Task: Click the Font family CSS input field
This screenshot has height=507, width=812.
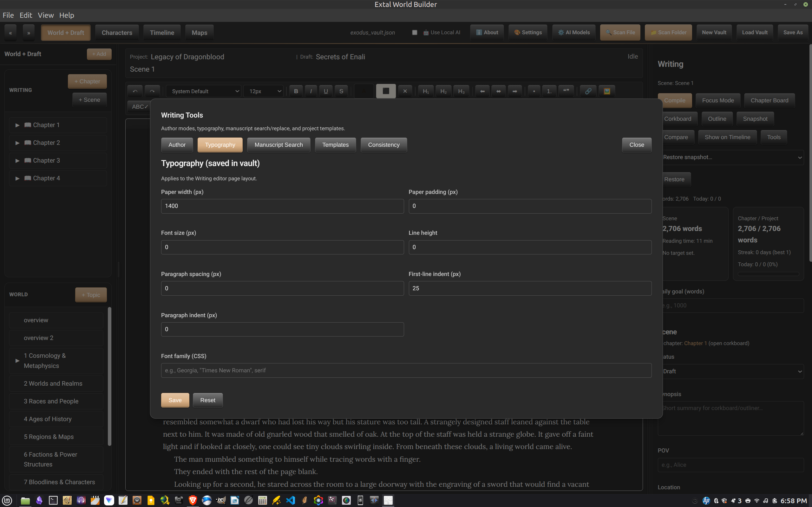Action: click(x=406, y=370)
